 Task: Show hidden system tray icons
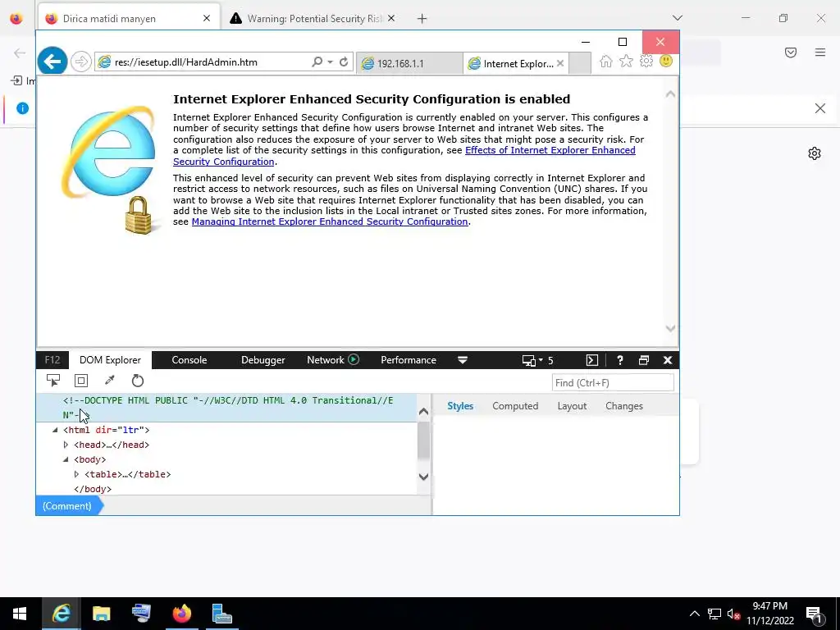tap(694, 614)
